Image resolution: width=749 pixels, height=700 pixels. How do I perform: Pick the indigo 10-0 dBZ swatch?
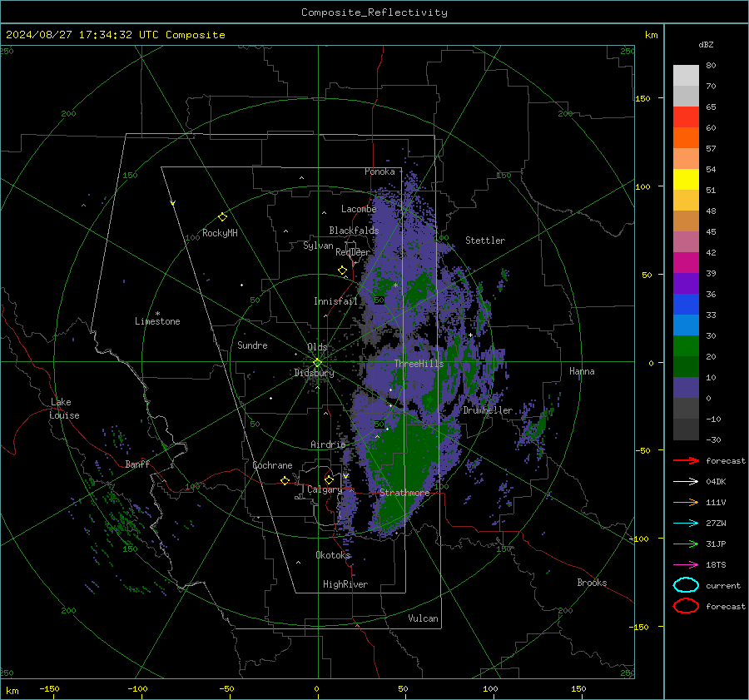tap(686, 388)
